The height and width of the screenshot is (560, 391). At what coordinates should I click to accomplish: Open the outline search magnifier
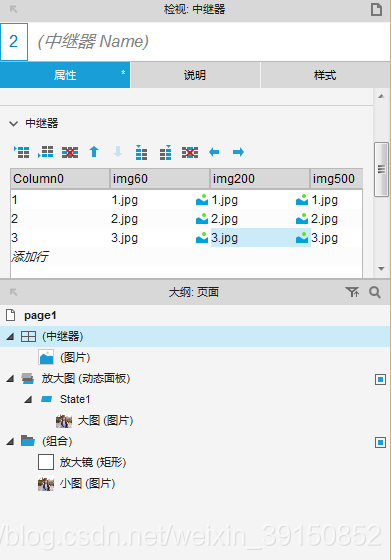point(375,292)
